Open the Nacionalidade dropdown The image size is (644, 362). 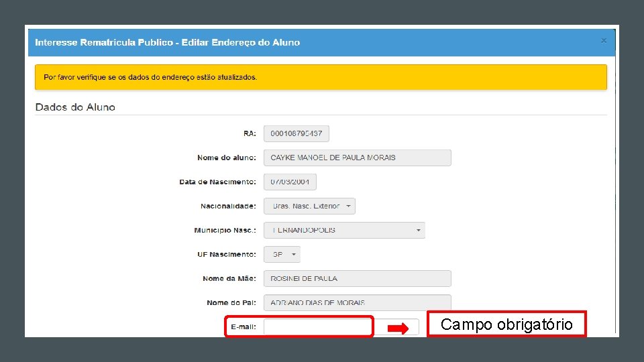click(x=309, y=206)
